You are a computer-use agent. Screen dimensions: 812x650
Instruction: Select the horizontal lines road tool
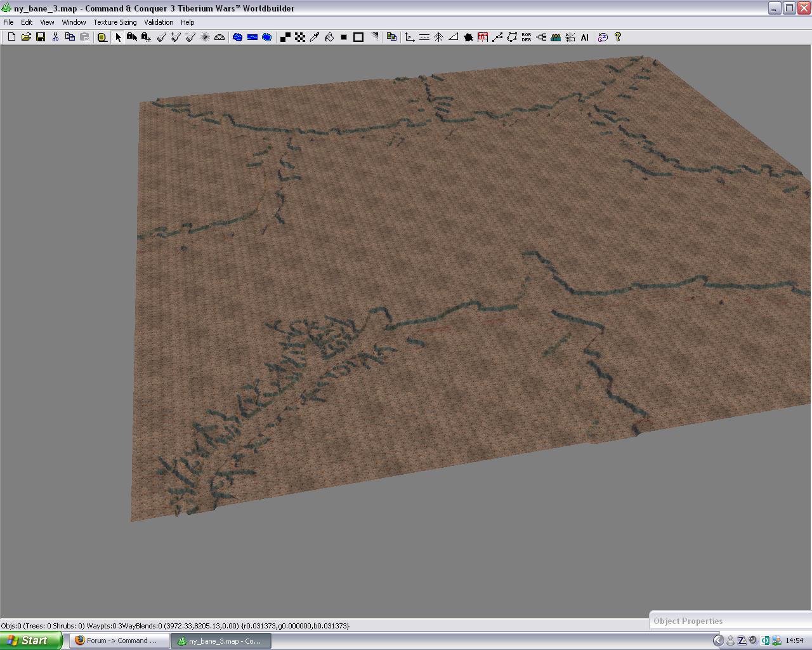(x=424, y=37)
